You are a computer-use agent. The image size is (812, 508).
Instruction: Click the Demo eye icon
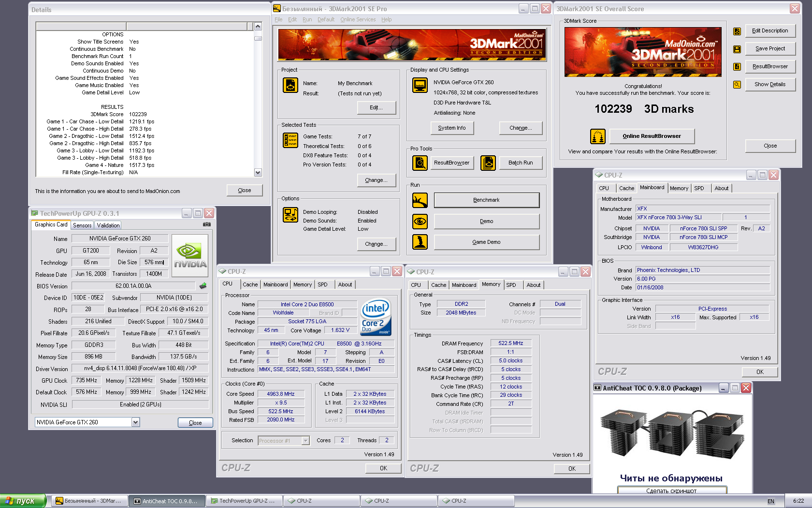tap(420, 222)
